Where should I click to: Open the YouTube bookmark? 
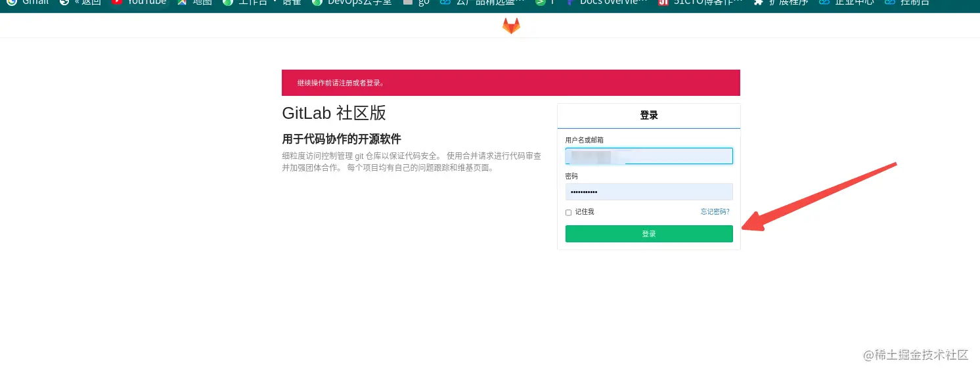pos(139,3)
